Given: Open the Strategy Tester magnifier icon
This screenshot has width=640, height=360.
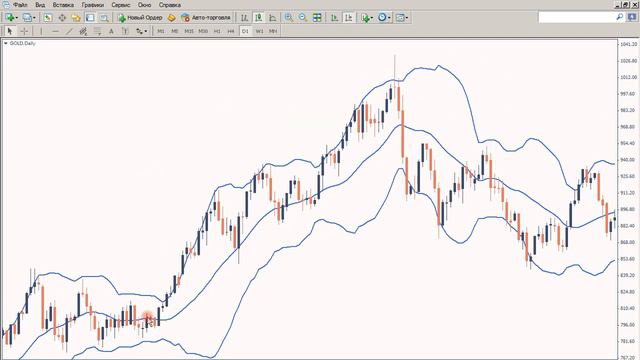Looking at the screenshot, I should coord(104,18).
